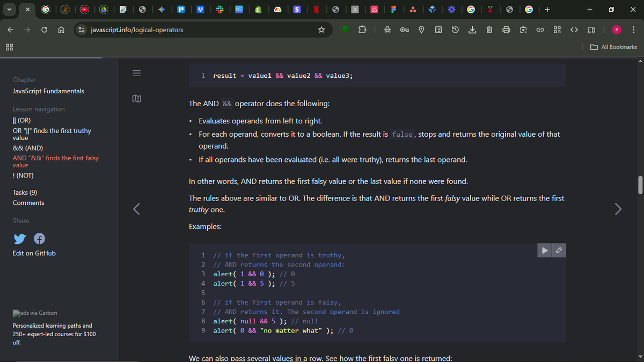This screenshot has height=362, width=644.
Task: Switch to the Shopify tab
Action: click(258, 9)
